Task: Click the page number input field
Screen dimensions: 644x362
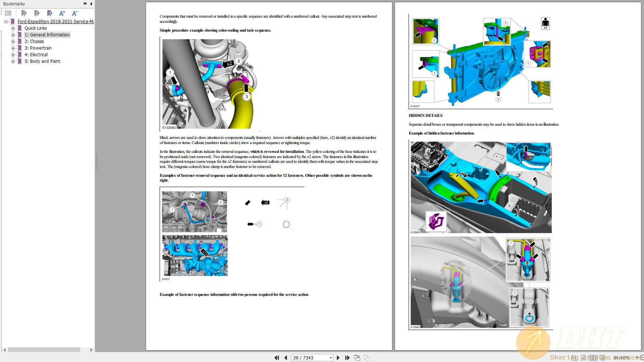Action: pos(310,358)
